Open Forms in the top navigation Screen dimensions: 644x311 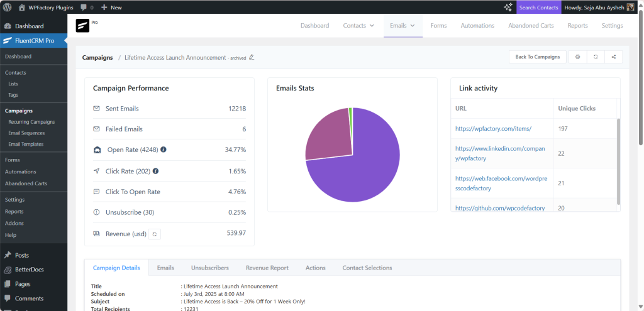(438, 25)
